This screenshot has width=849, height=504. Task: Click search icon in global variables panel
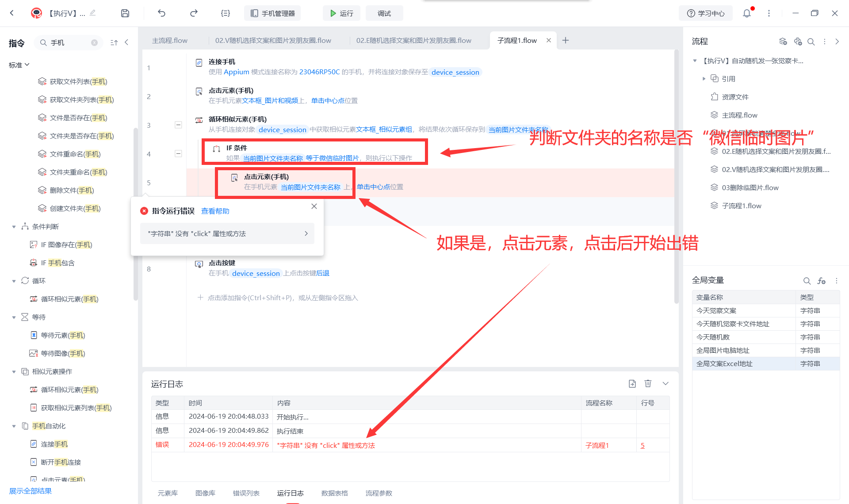point(807,281)
